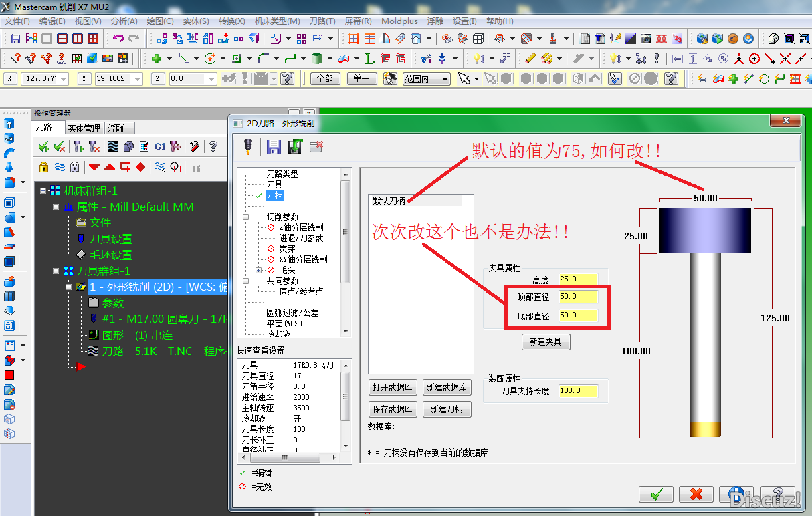Open the 范围内 selection dropdown

(x=445, y=79)
